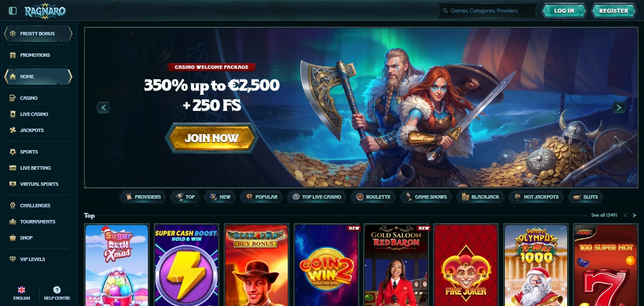Select the Roulette category tab
The image size is (644, 306).
pyautogui.click(x=373, y=197)
